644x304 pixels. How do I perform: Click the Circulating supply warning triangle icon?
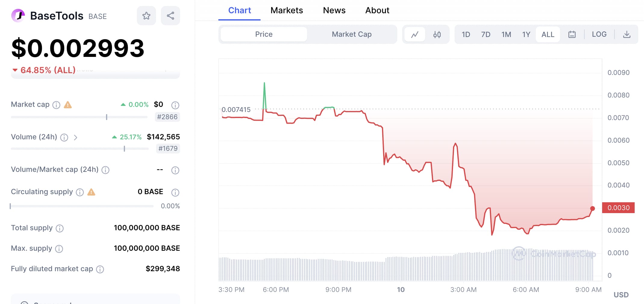click(x=91, y=192)
